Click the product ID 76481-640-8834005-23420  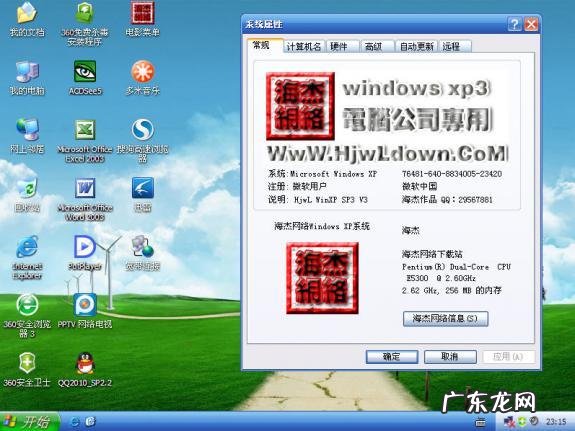coord(452,174)
